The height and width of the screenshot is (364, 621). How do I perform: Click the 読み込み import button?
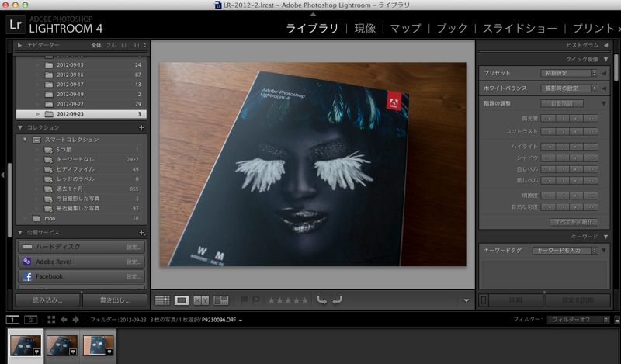coord(47,300)
